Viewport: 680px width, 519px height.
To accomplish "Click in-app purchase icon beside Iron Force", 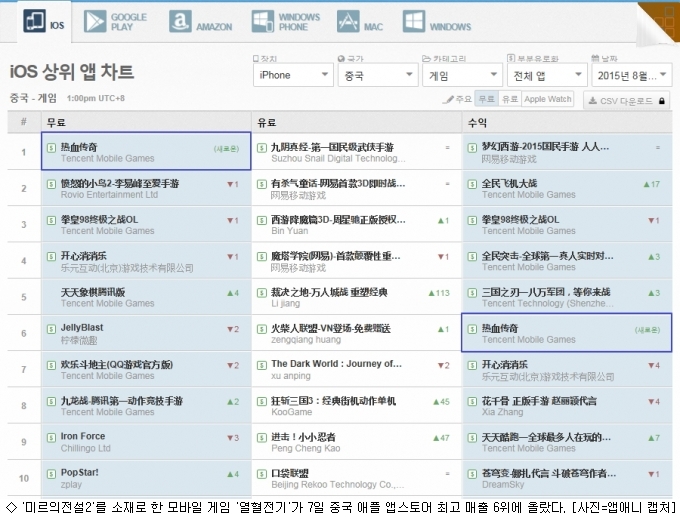I will pos(51,437).
